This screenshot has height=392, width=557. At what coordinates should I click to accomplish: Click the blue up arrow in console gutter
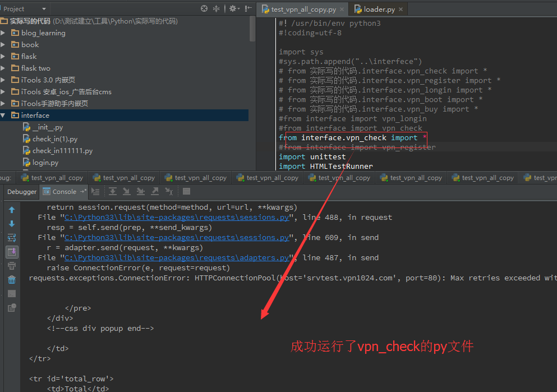(x=12, y=210)
